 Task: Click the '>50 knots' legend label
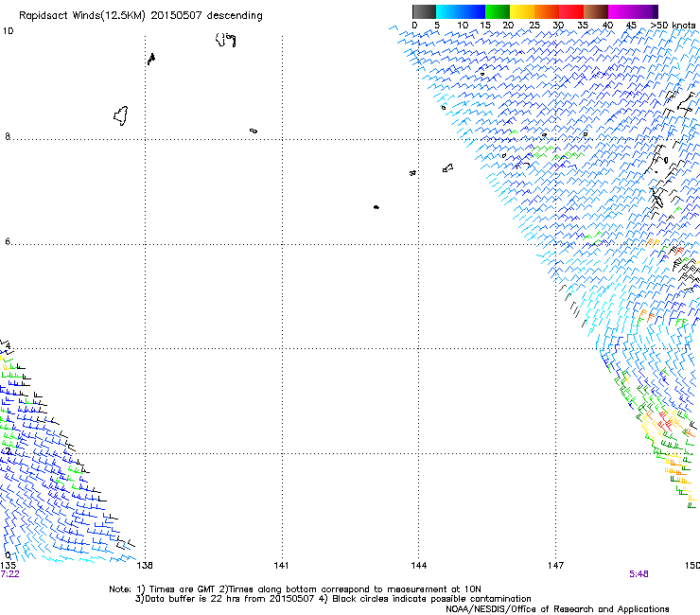point(673,26)
